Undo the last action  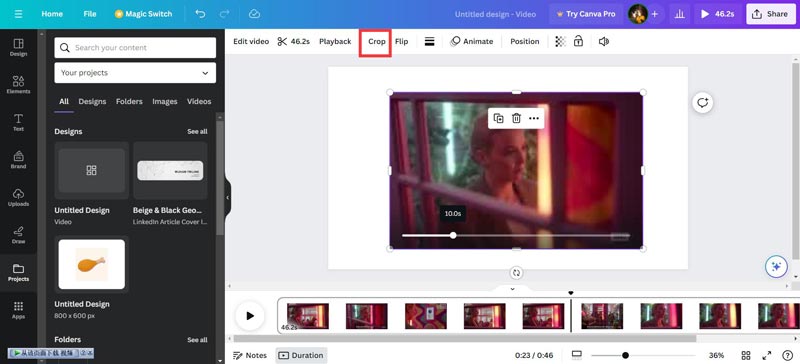(201, 14)
